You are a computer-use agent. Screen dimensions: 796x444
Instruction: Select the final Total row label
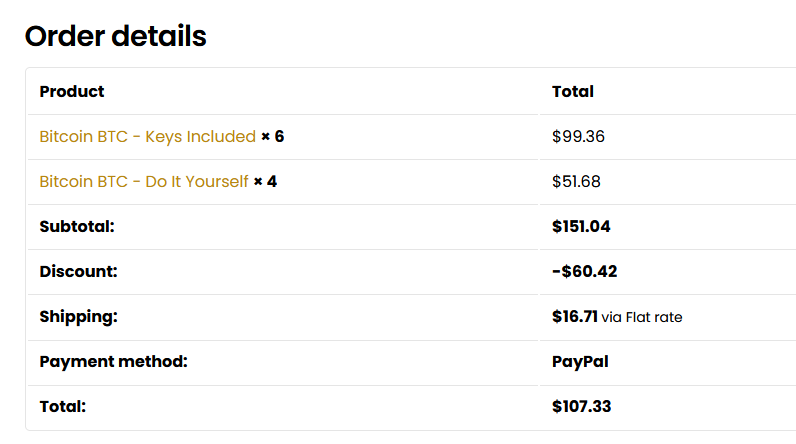click(x=63, y=406)
